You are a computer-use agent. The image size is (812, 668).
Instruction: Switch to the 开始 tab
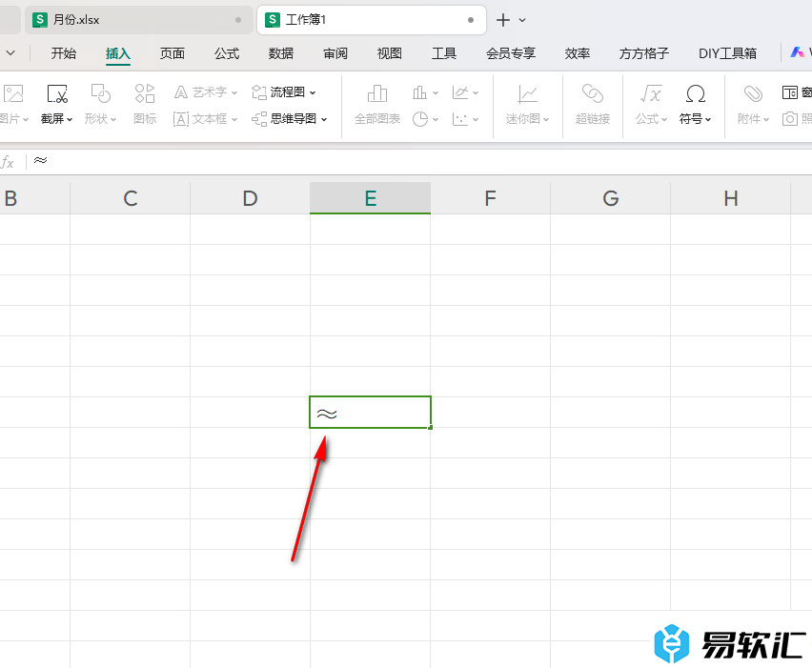coord(64,53)
